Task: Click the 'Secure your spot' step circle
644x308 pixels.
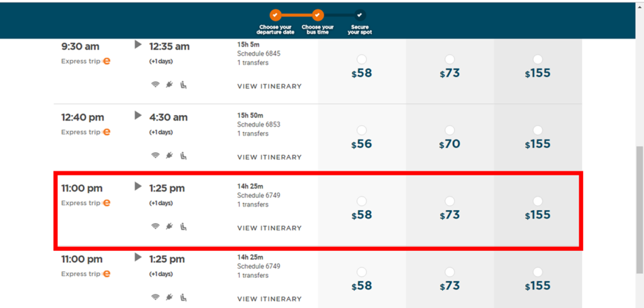Action: tap(359, 15)
